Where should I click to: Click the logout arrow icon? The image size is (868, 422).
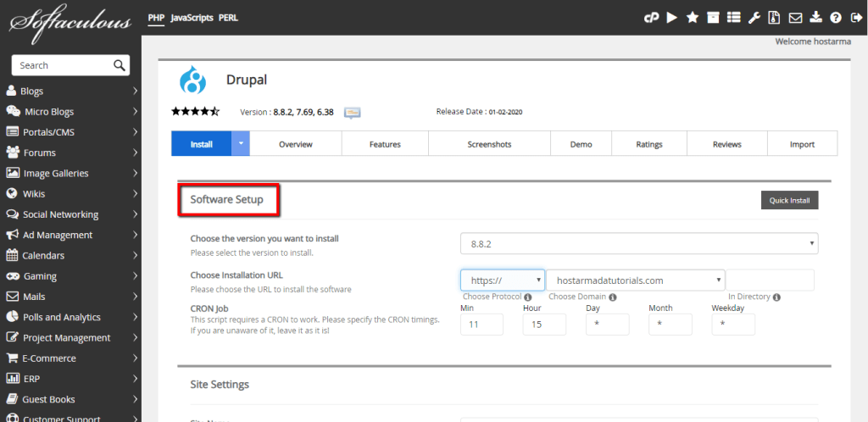855,17
